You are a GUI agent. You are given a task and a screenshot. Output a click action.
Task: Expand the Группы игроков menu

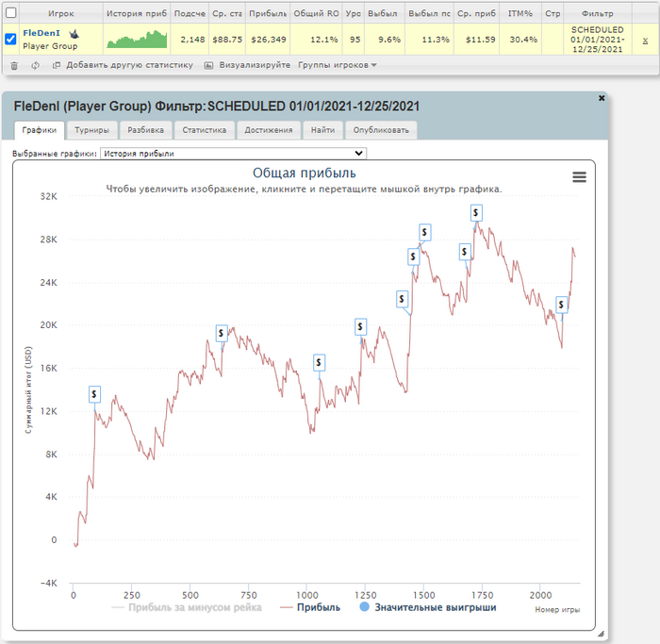click(338, 65)
